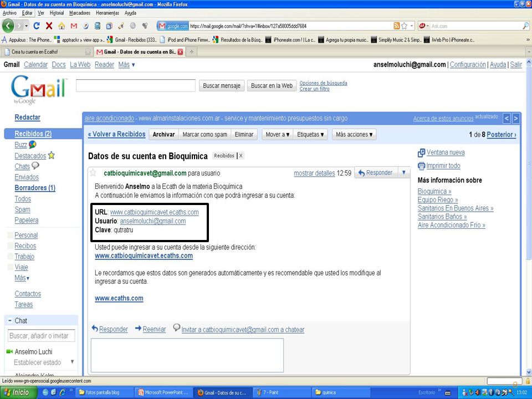Click Marcar como spam button
Image resolution: width=532 pixels, height=399 pixels.
pos(205,134)
